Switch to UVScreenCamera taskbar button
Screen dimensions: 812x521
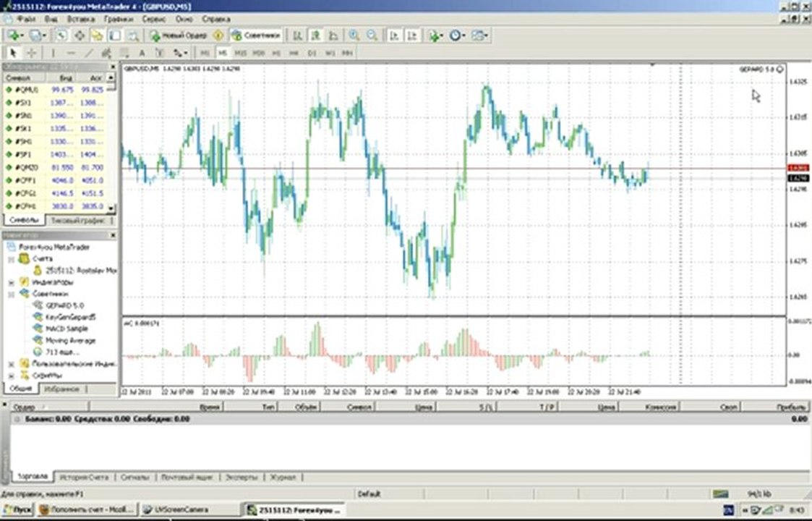tap(189, 509)
